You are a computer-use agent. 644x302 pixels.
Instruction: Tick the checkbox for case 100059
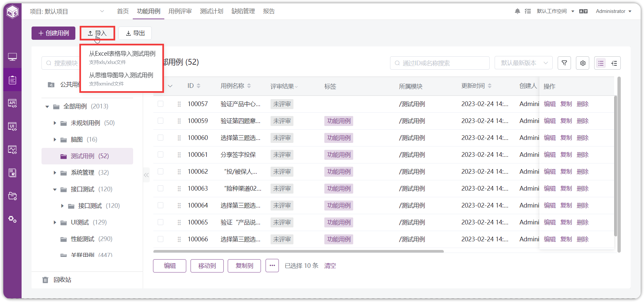(161, 121)
